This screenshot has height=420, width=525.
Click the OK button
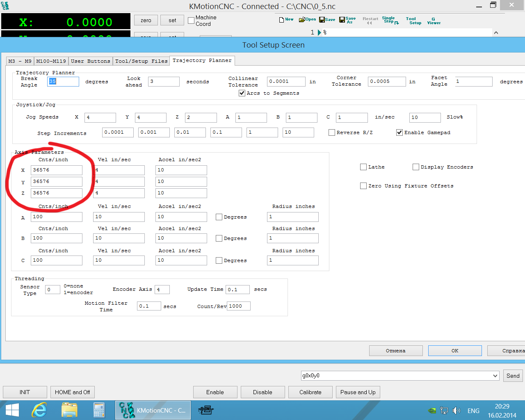(455, 351)
